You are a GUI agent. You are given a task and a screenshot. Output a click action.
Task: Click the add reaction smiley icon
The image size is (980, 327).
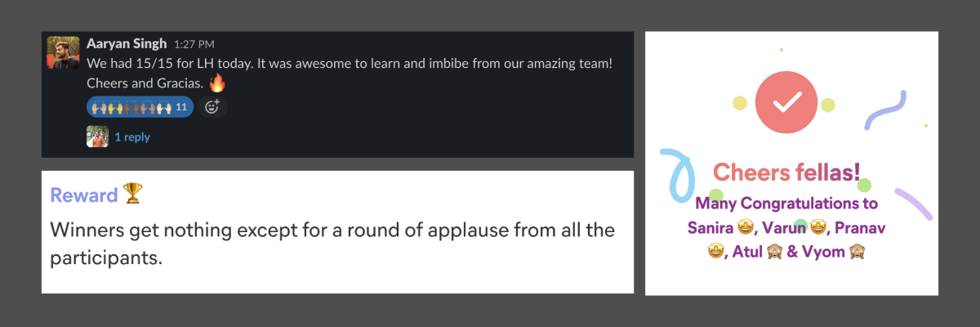coord(212,107)
